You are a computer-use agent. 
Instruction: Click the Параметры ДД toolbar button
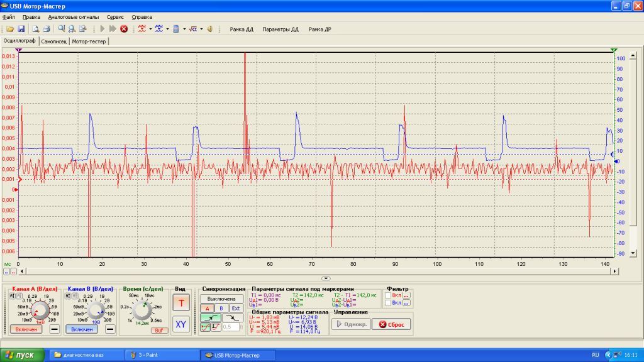pos(280,29)
